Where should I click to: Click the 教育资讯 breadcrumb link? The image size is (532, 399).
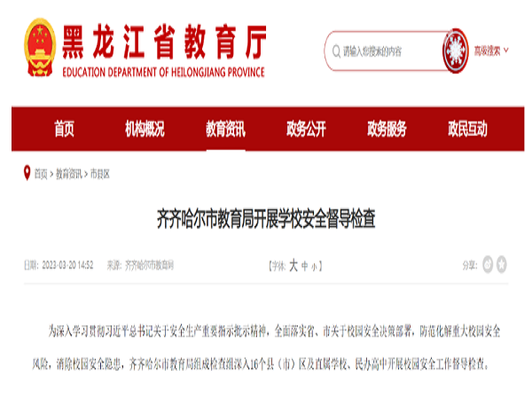tap(68, 174)
